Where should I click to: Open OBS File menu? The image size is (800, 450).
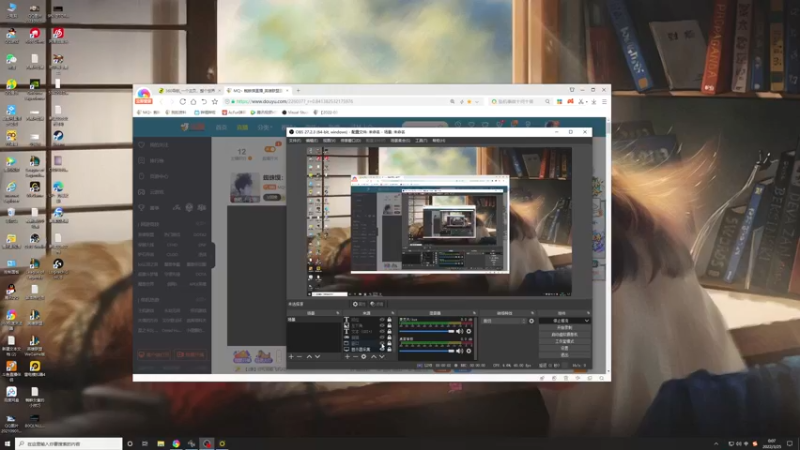click(295, 140)
